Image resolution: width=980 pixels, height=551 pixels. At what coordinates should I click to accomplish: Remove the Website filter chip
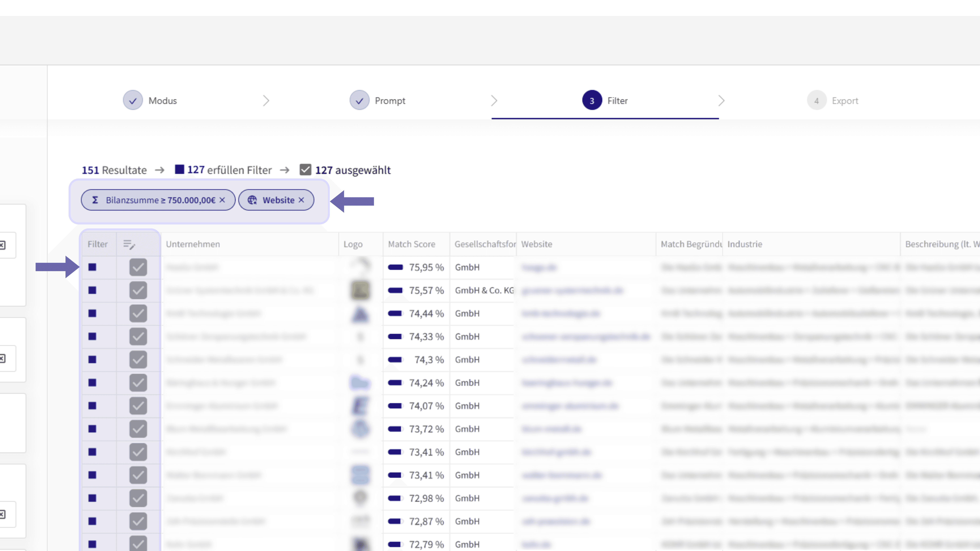coord(301,200)
